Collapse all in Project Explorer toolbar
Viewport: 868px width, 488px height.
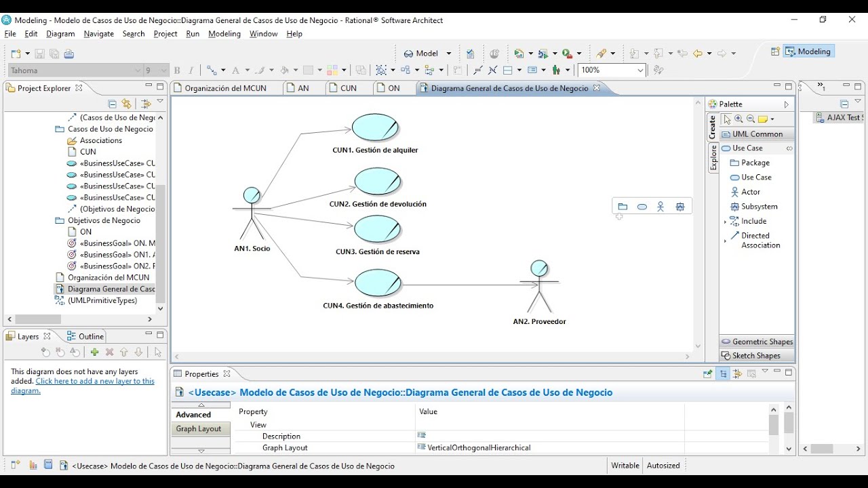click(113, 104)
